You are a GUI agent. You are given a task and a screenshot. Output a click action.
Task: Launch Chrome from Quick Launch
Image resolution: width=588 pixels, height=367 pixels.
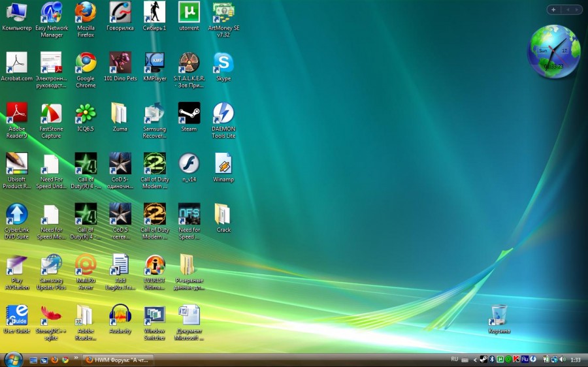[65, 360]
